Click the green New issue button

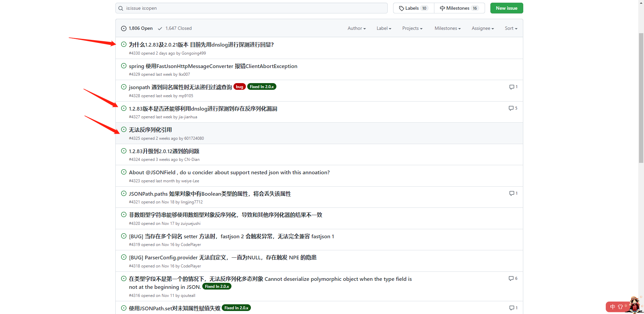506,8
